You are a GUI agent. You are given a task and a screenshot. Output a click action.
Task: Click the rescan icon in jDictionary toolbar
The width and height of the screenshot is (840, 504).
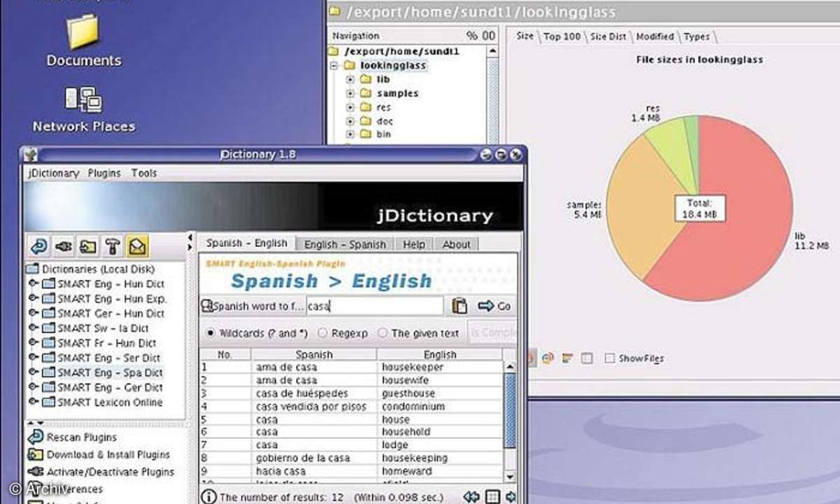(x=39, y=245)
